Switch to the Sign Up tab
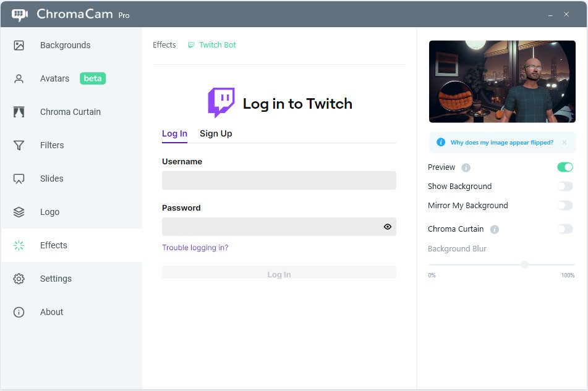Viewport: 588px width, 391px height. (x=215, y=133)
